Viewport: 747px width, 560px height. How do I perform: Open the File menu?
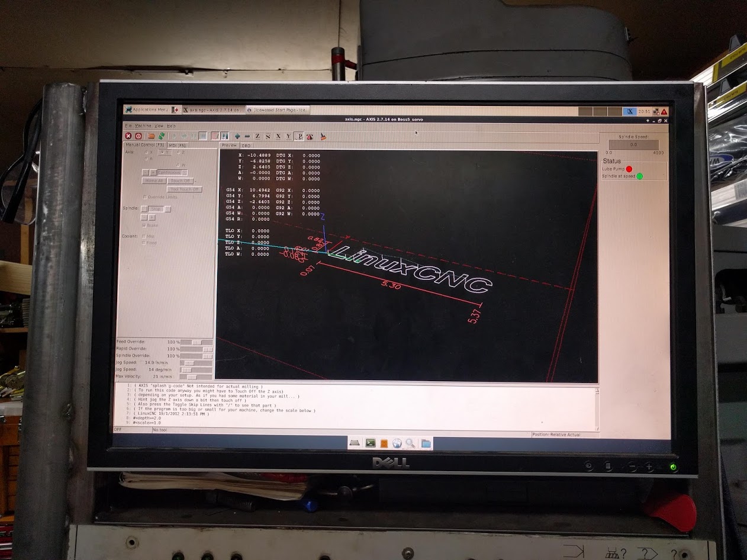pyautogui.click(x=128, y=125)
